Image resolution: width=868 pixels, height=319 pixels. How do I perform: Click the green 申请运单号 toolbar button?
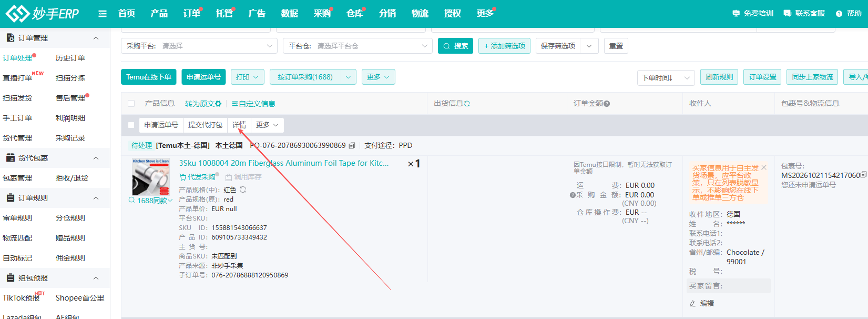coord(203,77)
